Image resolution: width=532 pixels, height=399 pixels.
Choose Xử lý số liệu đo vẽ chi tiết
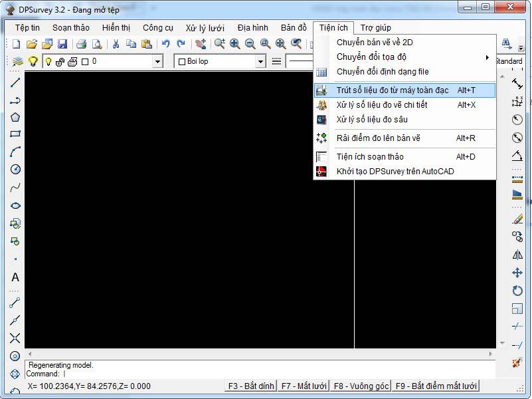coord(404,105)
